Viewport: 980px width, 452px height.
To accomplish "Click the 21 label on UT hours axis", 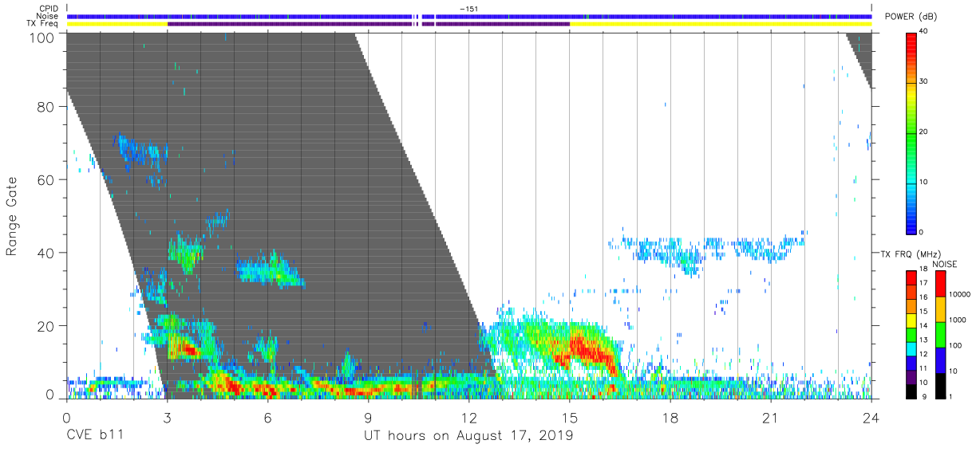I will [x=771, y=418].
